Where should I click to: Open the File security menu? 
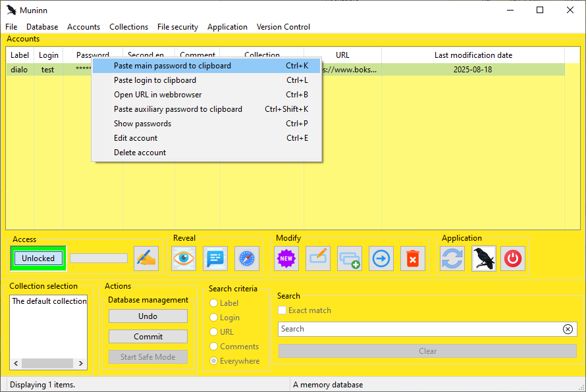[x=178, y=27]
